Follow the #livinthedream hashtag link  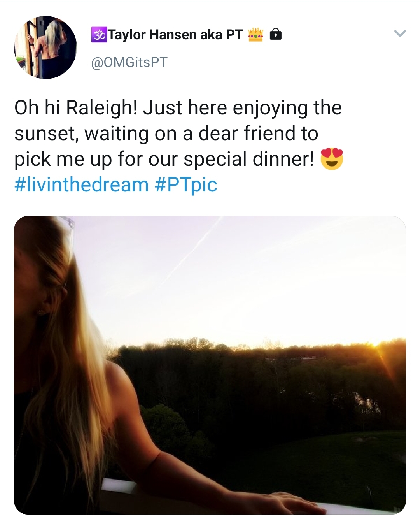(82, 185)
